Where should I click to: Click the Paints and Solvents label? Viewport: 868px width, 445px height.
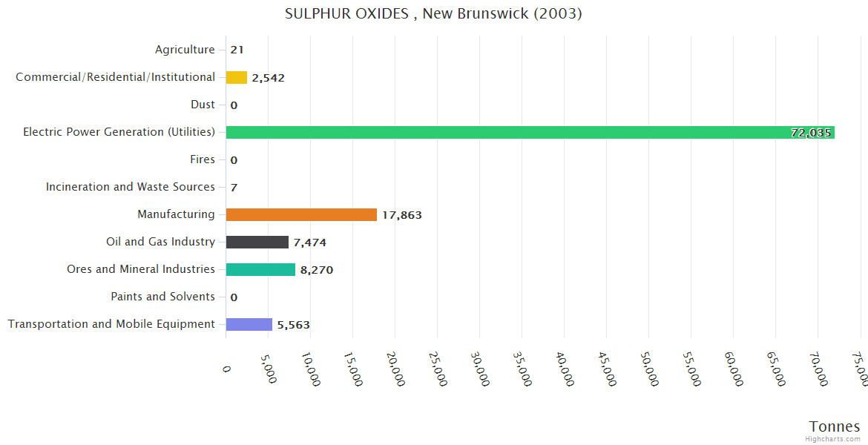point(162,297)
